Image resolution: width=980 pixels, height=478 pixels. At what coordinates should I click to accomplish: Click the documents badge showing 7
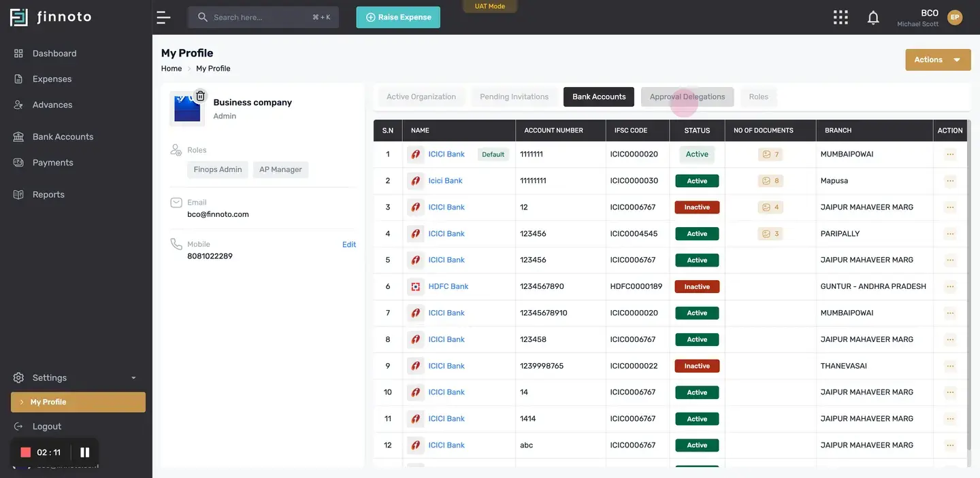770,154
